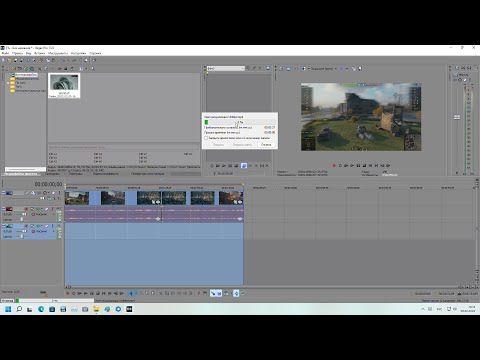Click the Cut scissors icon in main toolbar
This screenshot has width=480, height=360.
[41, 60]
